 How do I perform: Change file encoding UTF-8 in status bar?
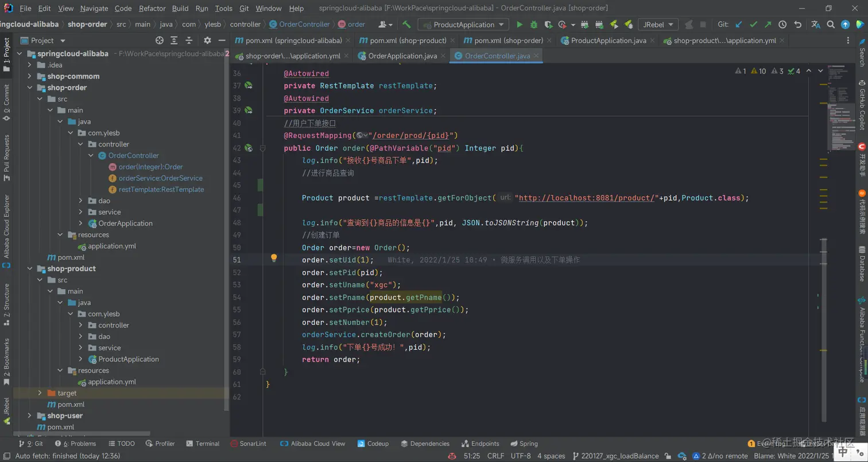pyautogui.click(x=521, y=456)
